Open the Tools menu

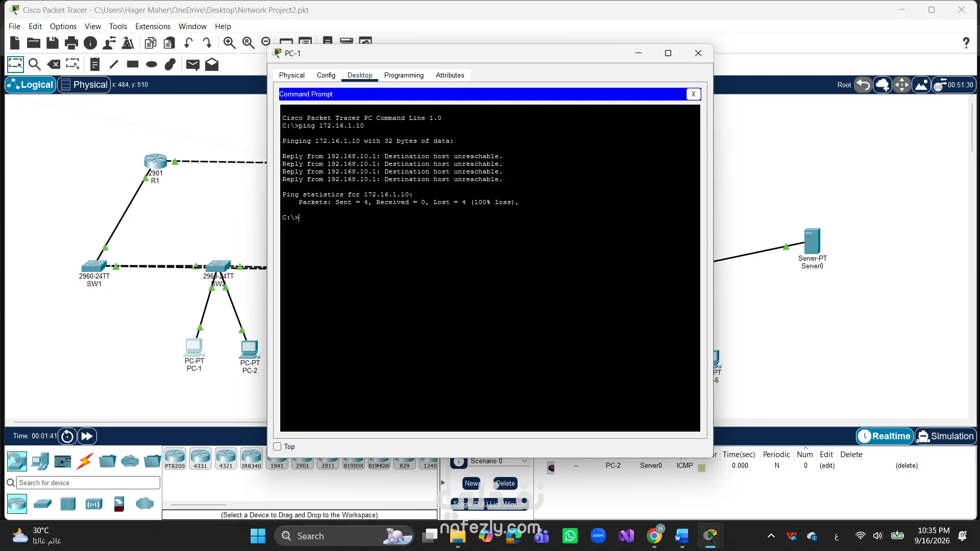[x=118, y=27]
